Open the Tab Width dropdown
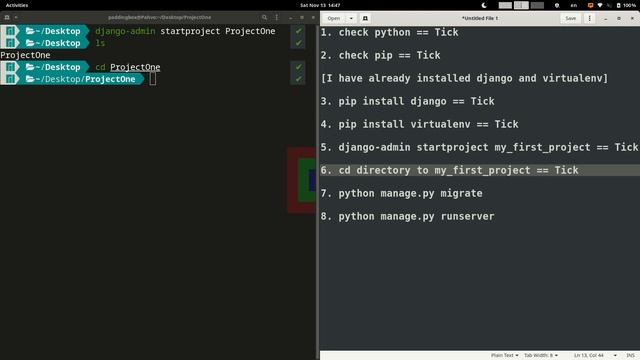This screenshot has height=360, width=640. click(x=541, y=356)
